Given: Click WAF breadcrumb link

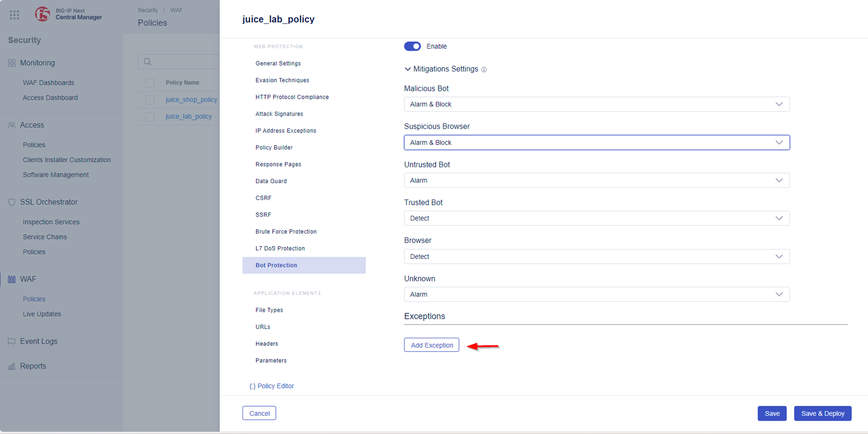Looking at the screenshot, I should pos(176,10).
